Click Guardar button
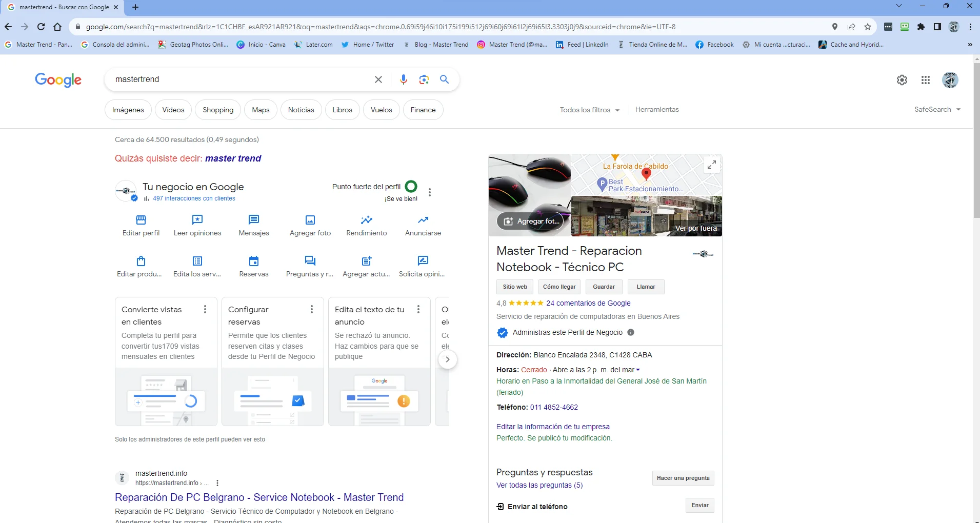The height and width of the screenshot is (523, 980). (604, 287)
